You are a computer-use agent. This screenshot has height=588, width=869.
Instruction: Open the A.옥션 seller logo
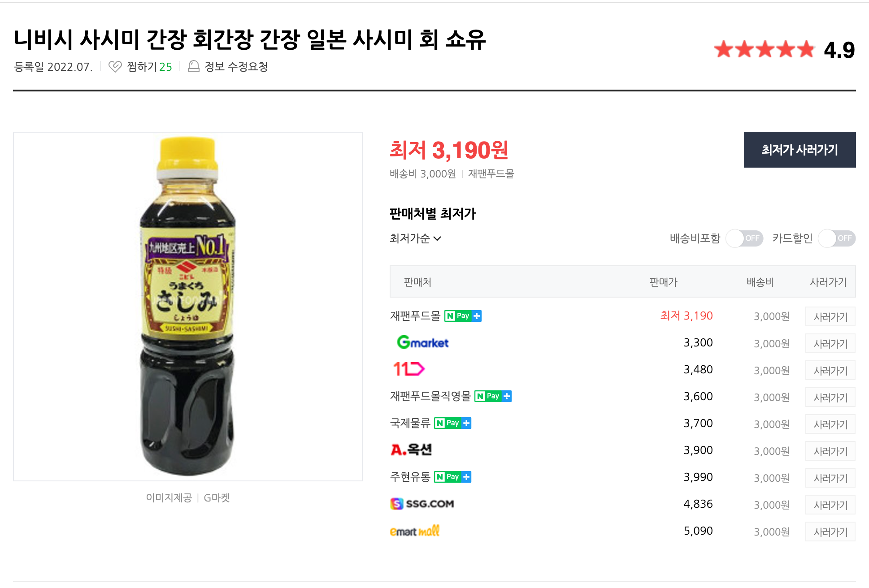pos(411,450)
